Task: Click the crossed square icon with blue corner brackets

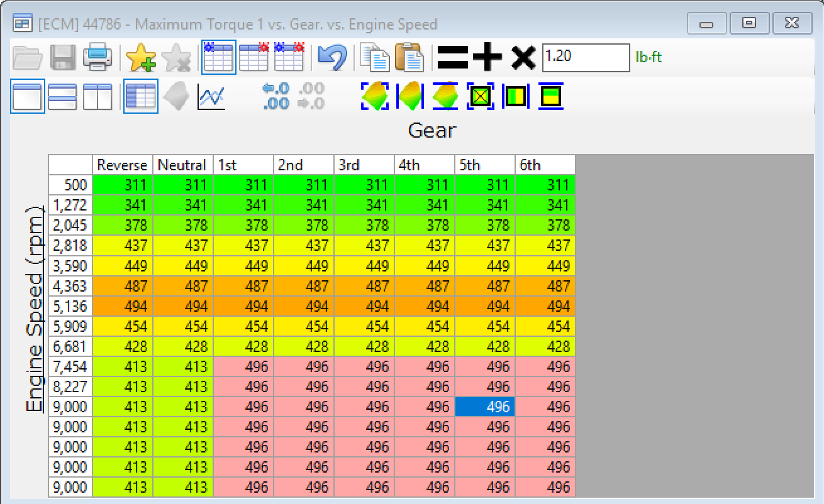Action: 481,97
